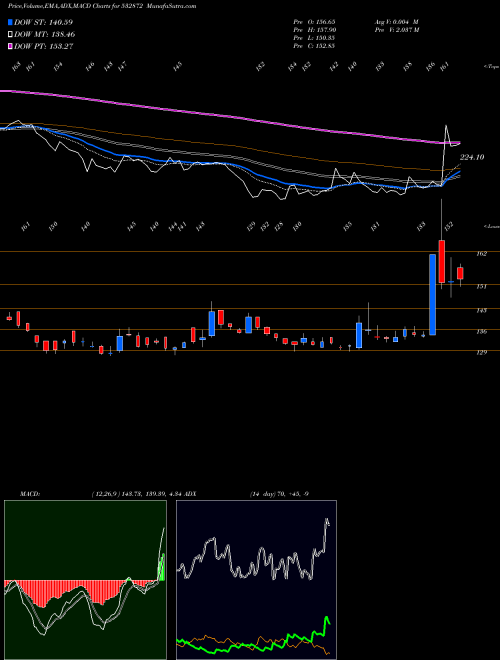500x660 pixels.
Task: Click the last red candlestick on the right
Action: tap(460, 273)
